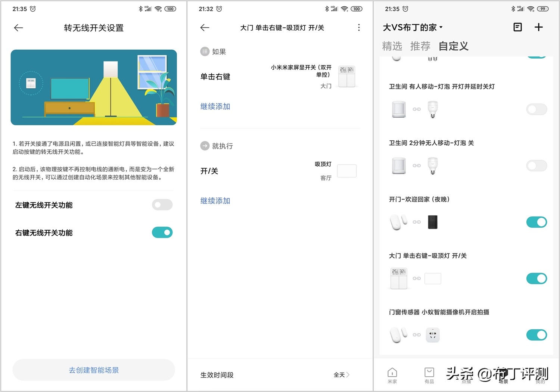This screenshot has height=392, width=560.
Task: Switch to the 精选 tab
Action: [392, 46]
